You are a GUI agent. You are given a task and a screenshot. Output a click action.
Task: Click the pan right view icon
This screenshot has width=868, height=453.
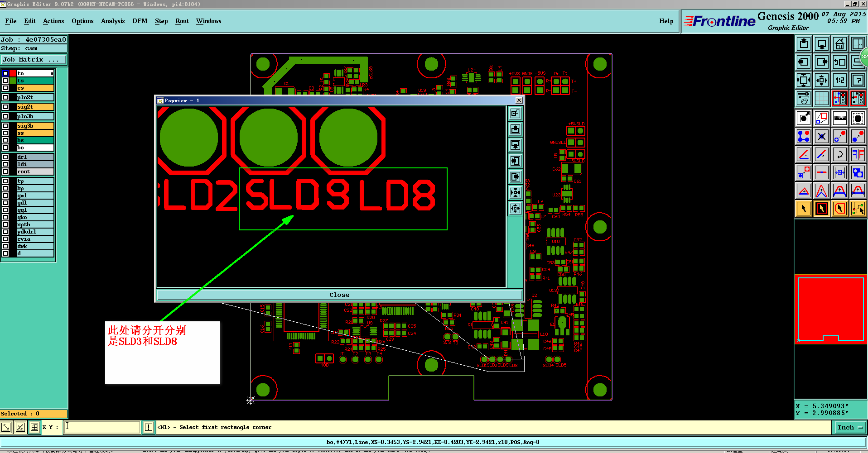pyautogui.click(x=822, y=62)
